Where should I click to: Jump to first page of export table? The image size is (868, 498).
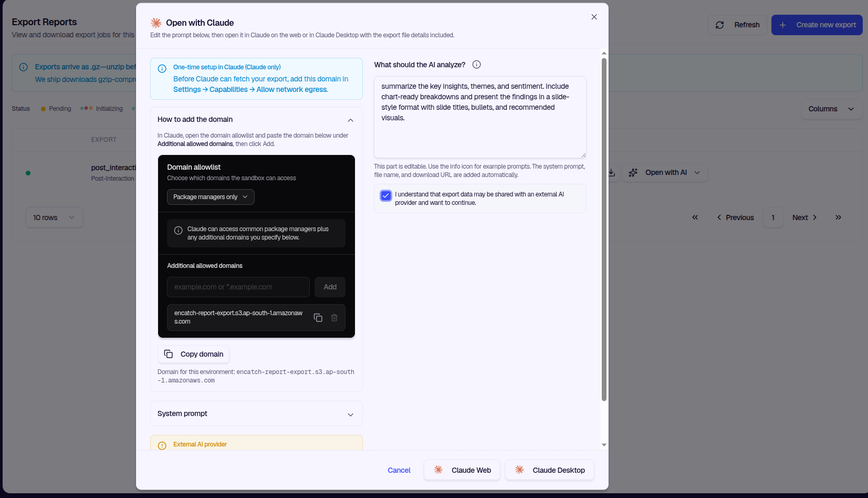(695, 217)
